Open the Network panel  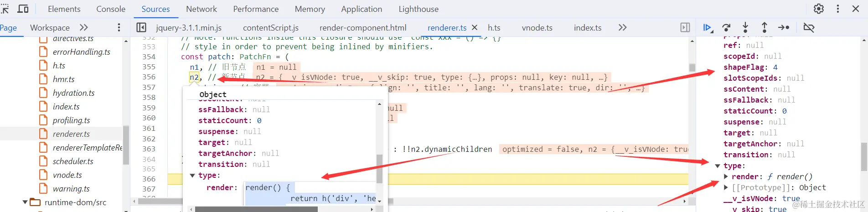point(201,9)
